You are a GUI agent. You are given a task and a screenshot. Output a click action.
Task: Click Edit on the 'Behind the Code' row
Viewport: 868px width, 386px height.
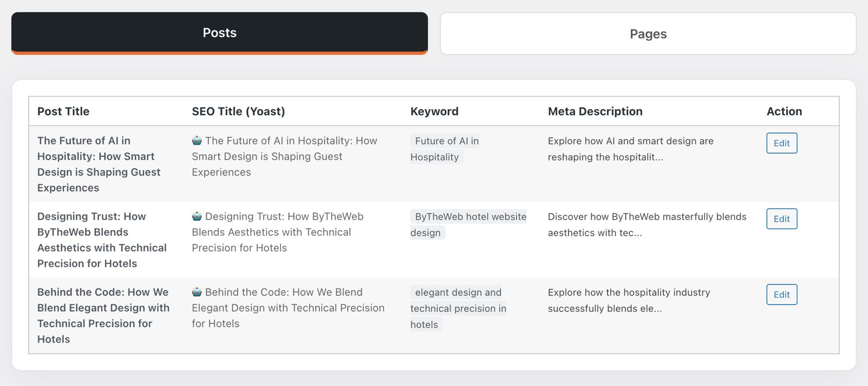point(781,295)
